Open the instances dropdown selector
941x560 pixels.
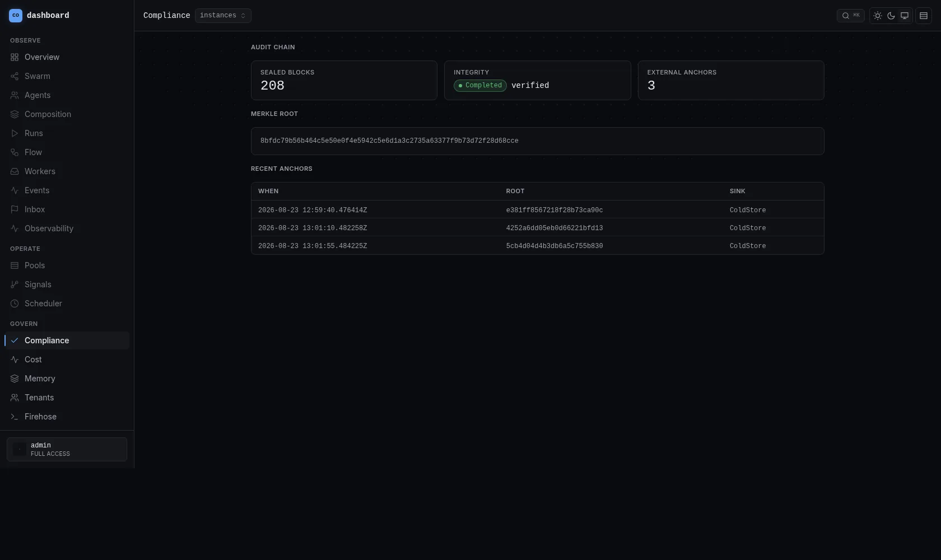click(x=223, y=16)
